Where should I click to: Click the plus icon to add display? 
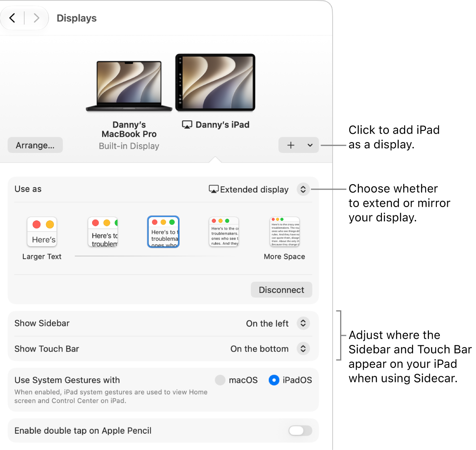[x=291, y=145]
